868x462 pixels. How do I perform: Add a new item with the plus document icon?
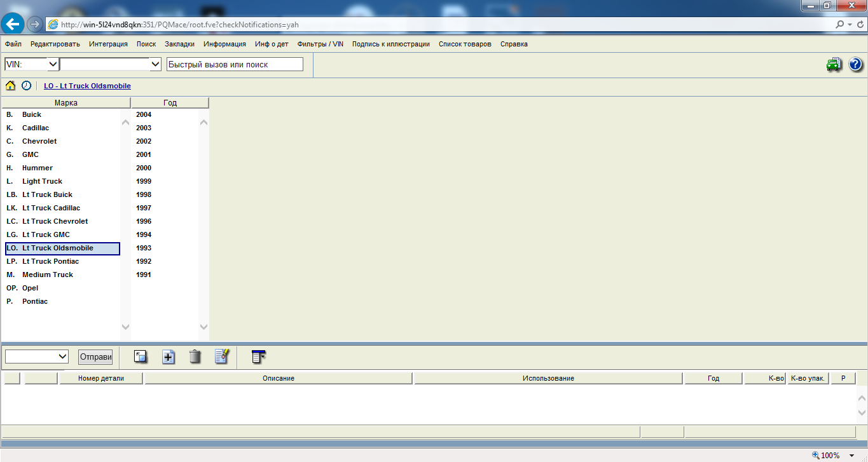[x=169, y=357]
